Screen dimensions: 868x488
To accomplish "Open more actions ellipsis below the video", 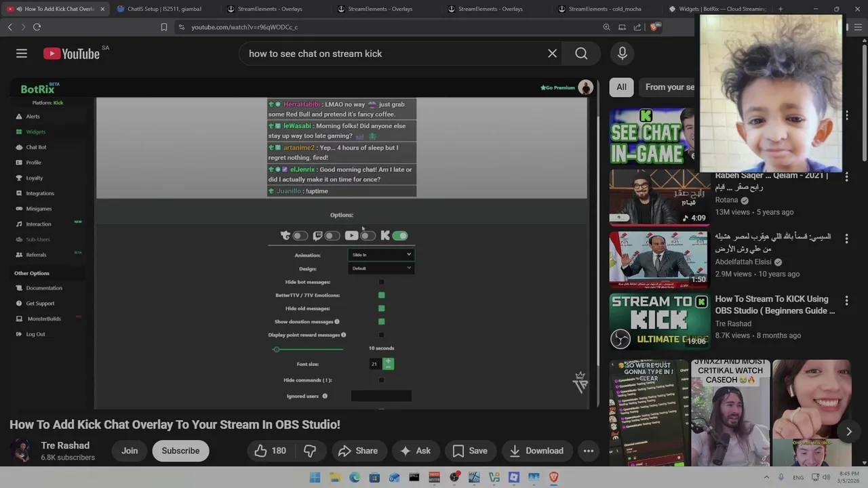I will 589,451.
